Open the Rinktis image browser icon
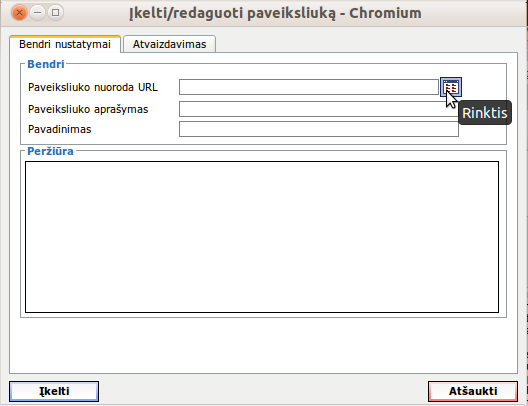528x406 pixels. 451,87
